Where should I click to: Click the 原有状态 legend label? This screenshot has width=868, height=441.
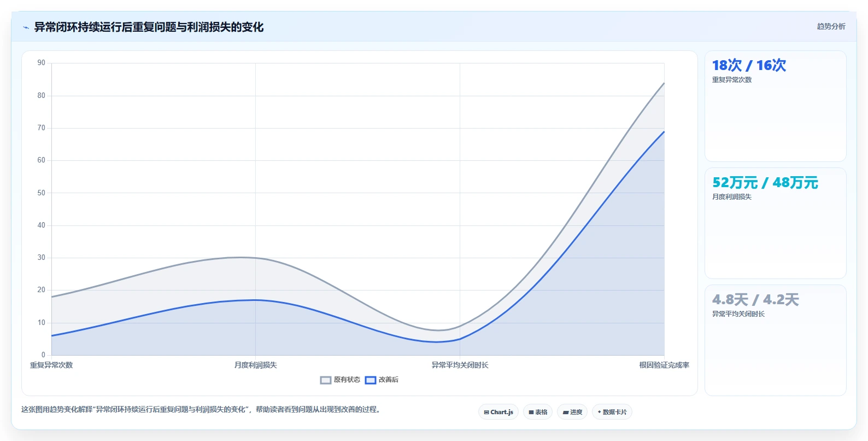click(347, 380)
